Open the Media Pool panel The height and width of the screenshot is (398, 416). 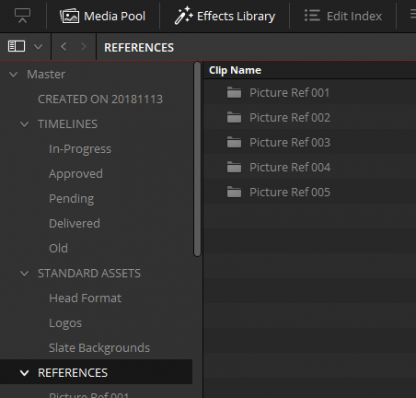point(103,16)
